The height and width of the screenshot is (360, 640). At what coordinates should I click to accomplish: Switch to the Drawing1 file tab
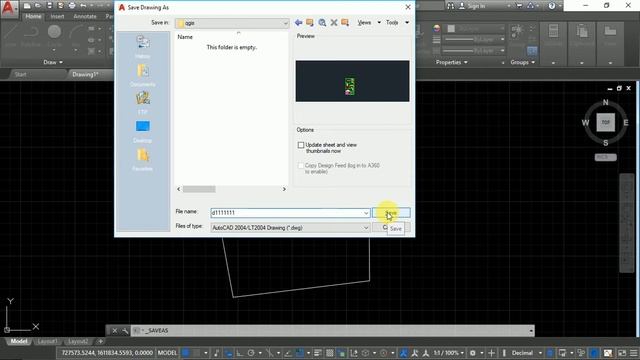85,74
